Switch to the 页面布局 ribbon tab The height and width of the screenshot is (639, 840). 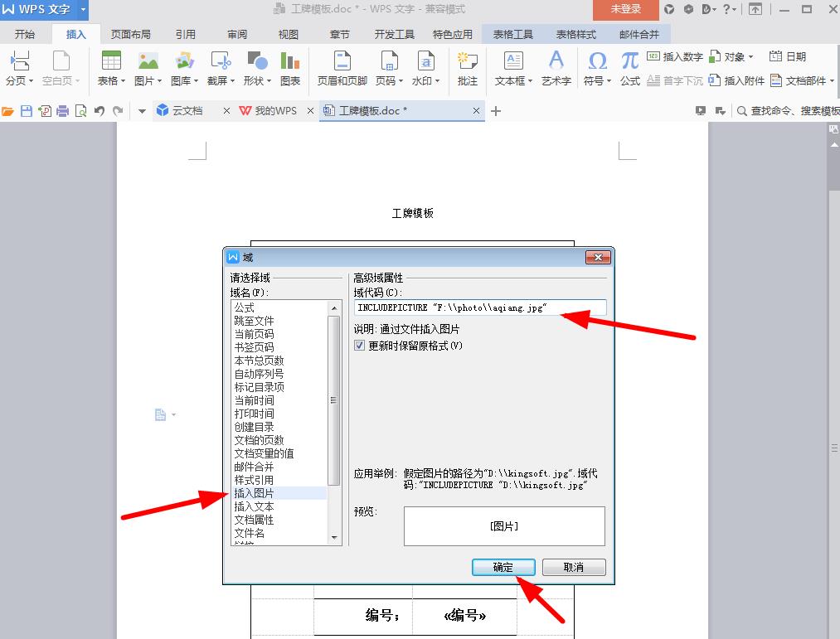pyautogui.click(x=131, y=34)
